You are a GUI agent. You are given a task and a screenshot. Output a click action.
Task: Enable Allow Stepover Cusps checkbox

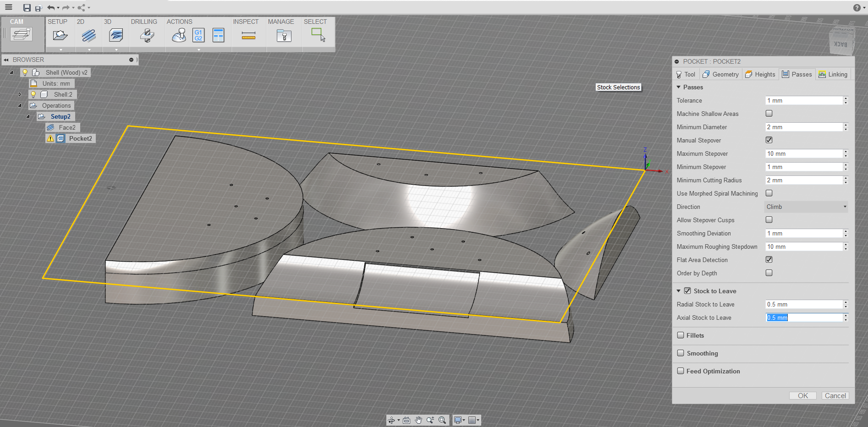click(769, 219)
